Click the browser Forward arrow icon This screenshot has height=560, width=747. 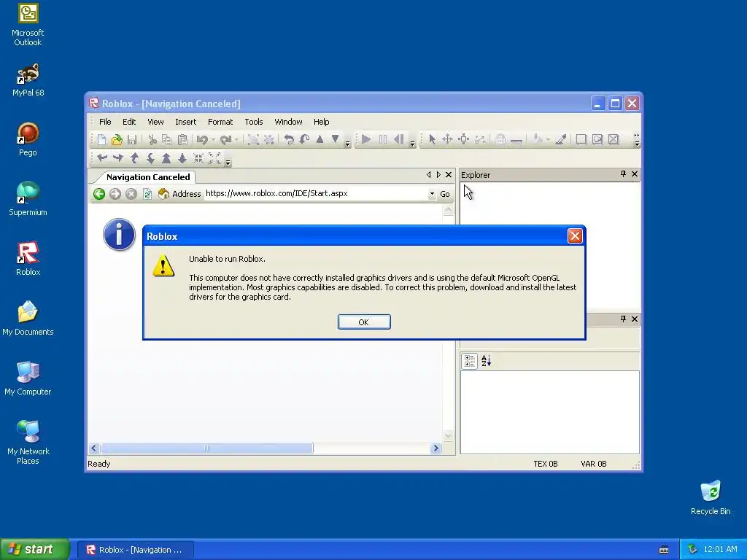click(115, 194)
